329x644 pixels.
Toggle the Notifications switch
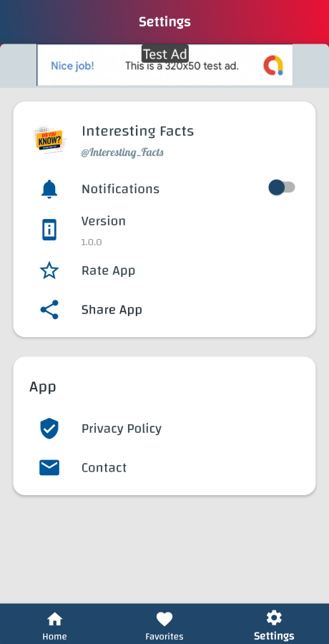(x=282, y=187)
